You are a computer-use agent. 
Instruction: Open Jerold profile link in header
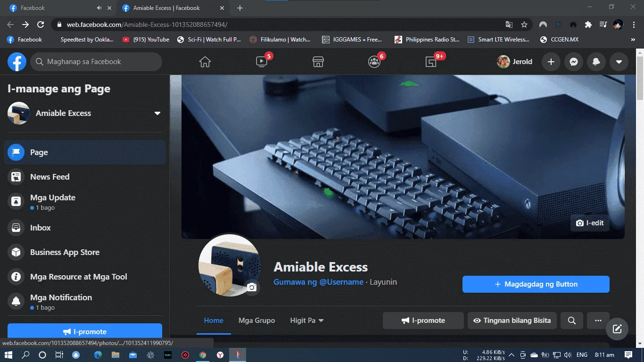pos(515,62)
